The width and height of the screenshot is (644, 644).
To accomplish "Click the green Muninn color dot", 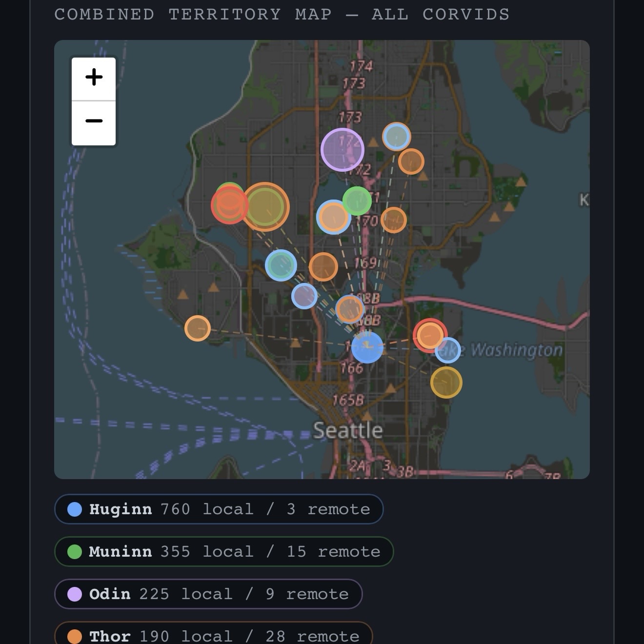I will (75, 552).
